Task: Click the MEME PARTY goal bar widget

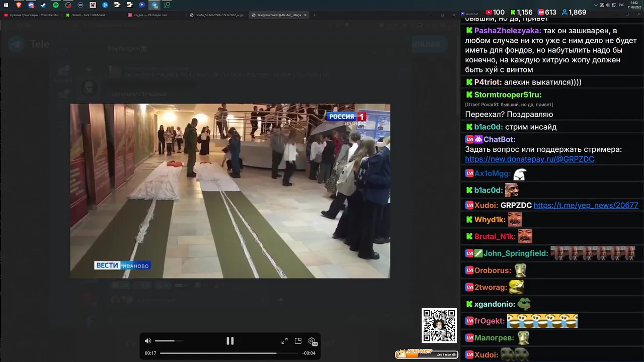Action: (x=427, y=354)
